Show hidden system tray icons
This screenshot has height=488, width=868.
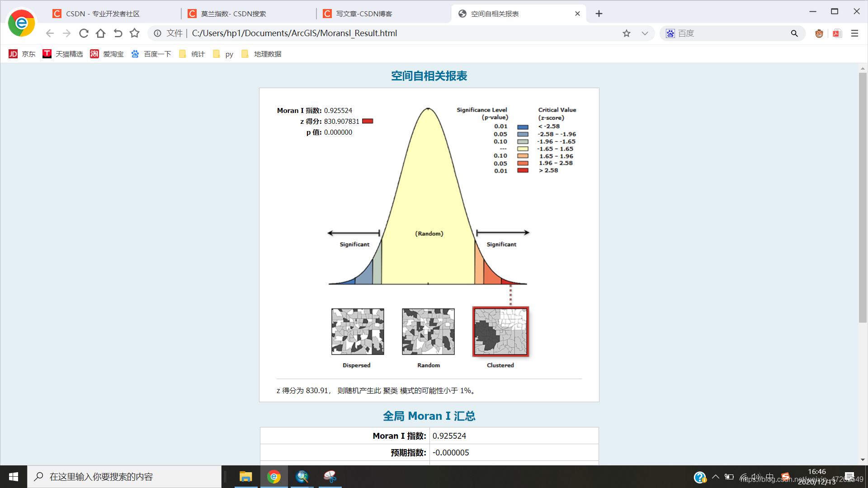pyautogui.click(x=715, y=477)
